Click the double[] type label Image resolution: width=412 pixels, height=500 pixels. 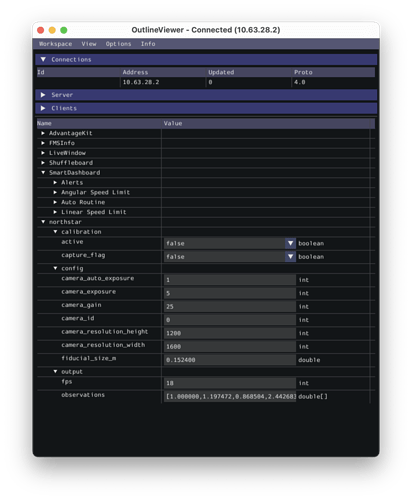coord(313,397)
